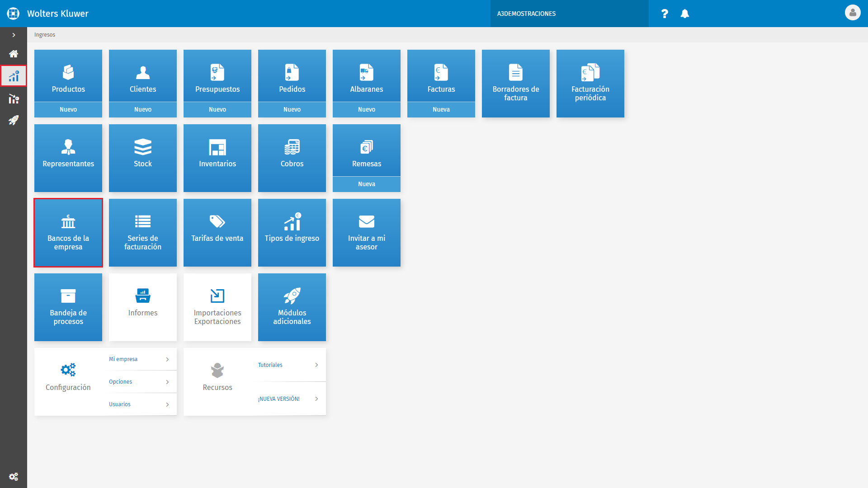Image resolution: width=868 pixels, height=488 pixels.
Task: Open the Facturas tile
Action: click(441, 76)
